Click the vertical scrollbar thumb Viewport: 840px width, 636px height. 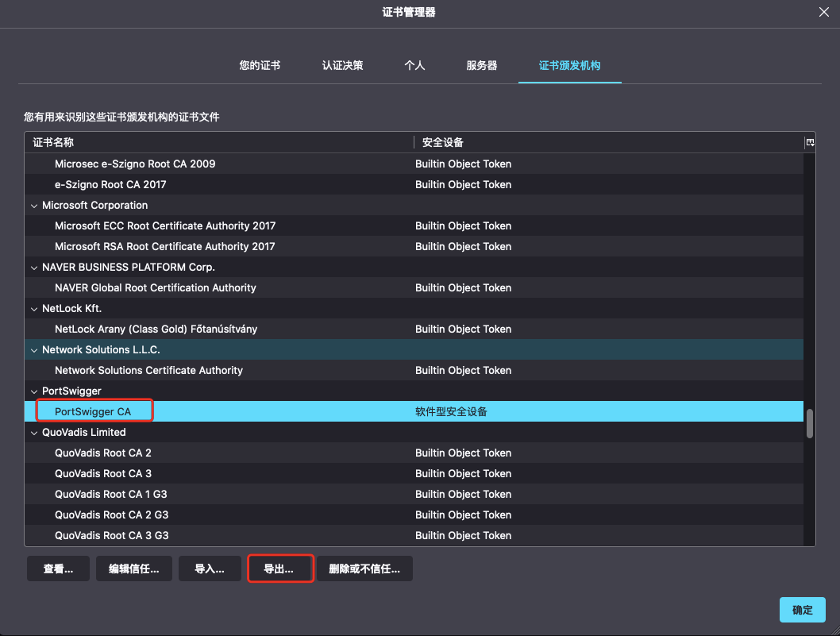(810, 423)
